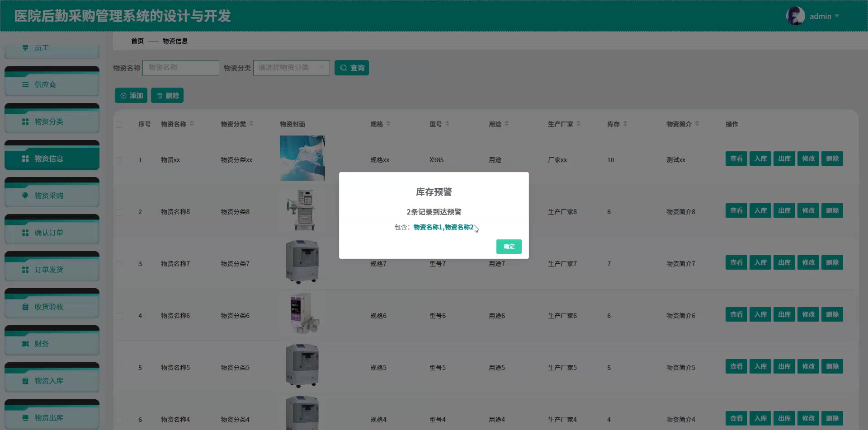The width and height of the screenshot is (868, 430).
Task: Sort by 库存 column sort arrows
Action: point(625,124)
